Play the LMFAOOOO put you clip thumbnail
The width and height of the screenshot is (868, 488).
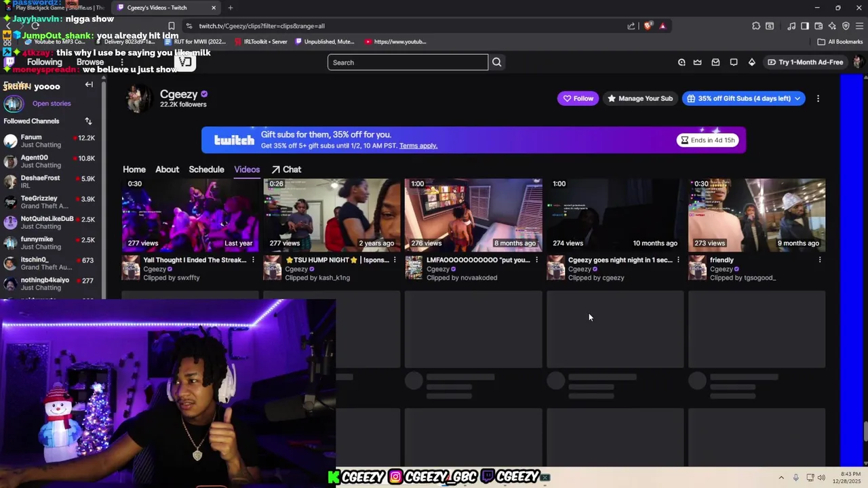[x=474, y=215]
